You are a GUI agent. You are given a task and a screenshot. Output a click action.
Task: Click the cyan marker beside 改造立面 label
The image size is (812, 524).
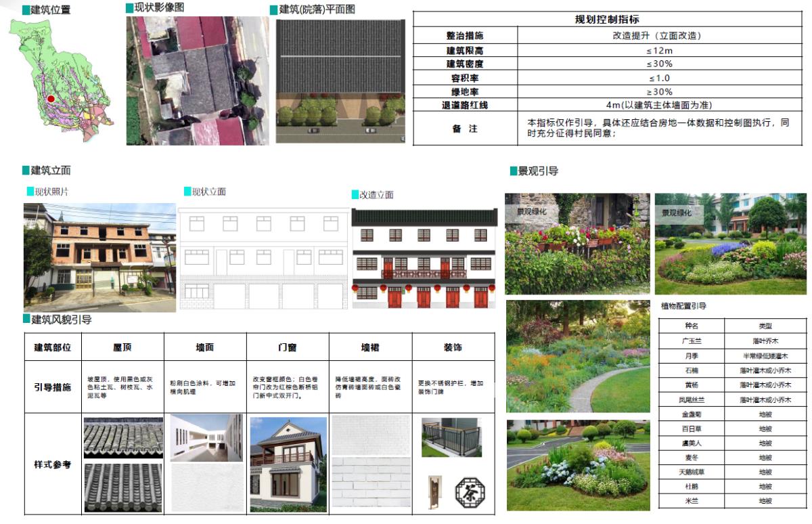coord(355,195)
